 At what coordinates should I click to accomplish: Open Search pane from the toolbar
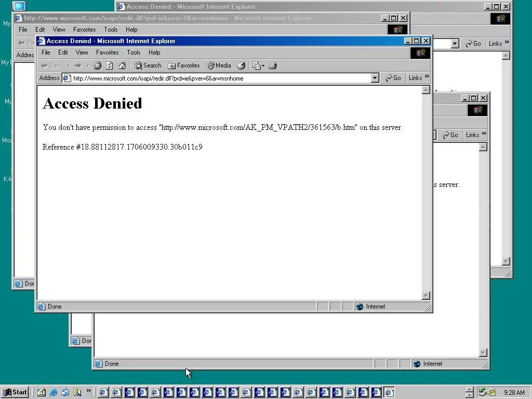(x=148, y=65)
